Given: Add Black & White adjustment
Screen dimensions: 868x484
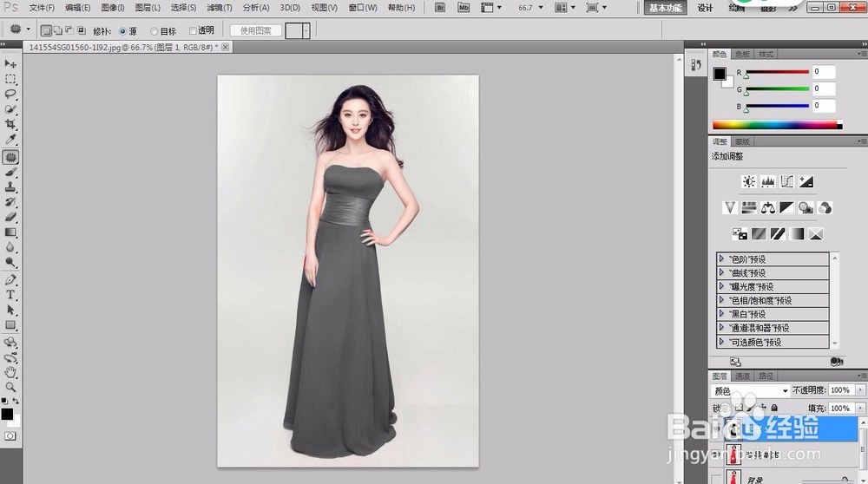Looking at the screenshot, I should [x=786, y=207].
